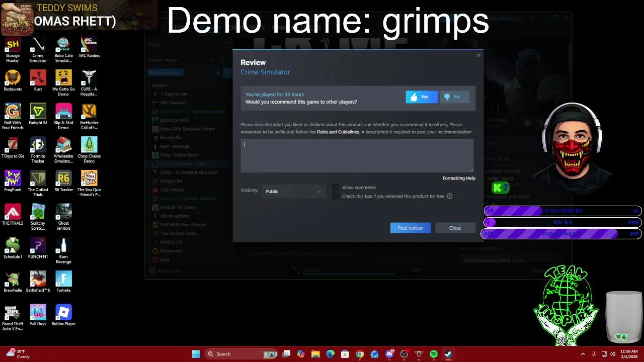Open the Ghost Janitors desktop icon
The image size is (644, 362).
(x=63, y=218)
